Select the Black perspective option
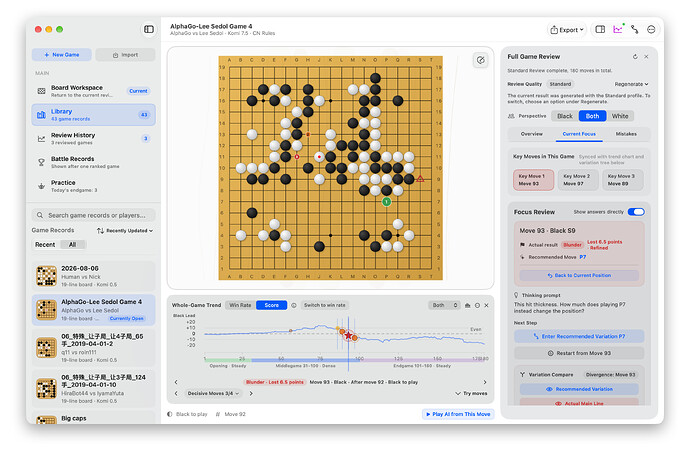Viewport: 690px width, 458px height. coord(565,116)
